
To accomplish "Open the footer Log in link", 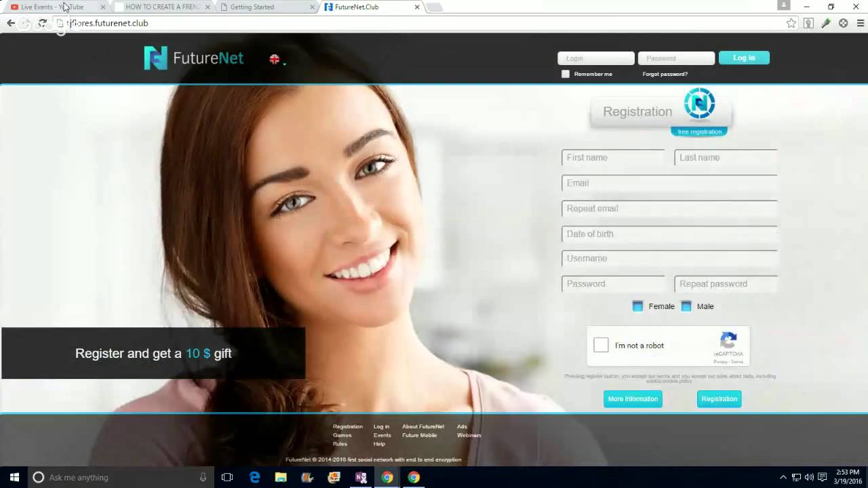I will point(381,426).
